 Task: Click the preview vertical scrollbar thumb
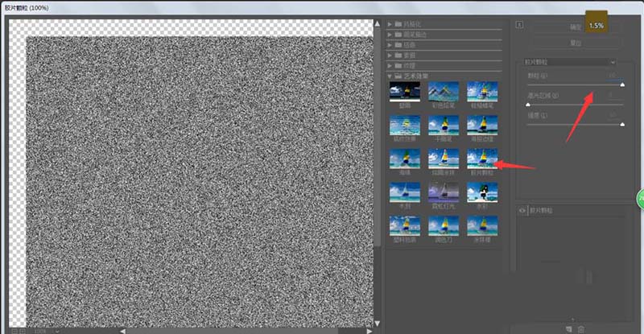[377, 138]
